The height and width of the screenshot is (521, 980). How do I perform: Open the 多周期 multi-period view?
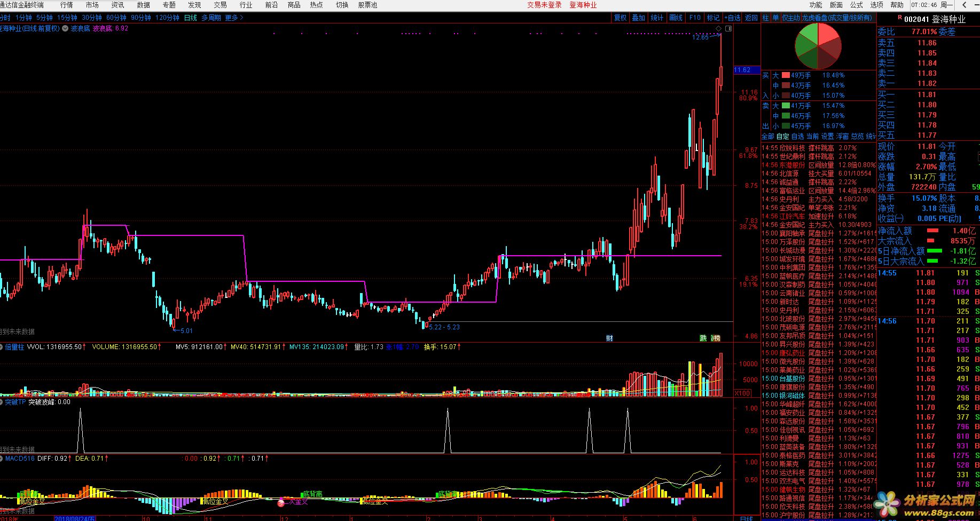[x=211, y=18]
